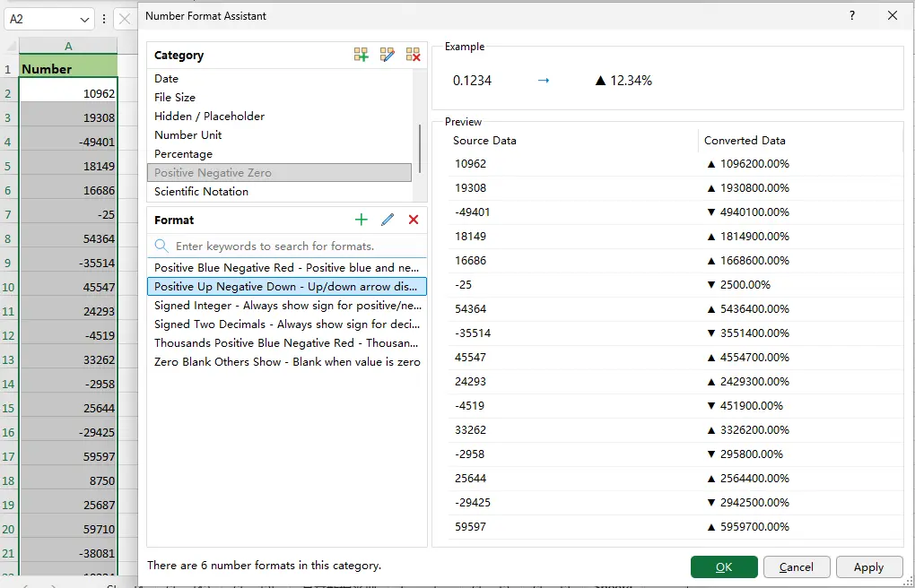Select the Date category
915x588 pixels.
(x=280, y=78)
